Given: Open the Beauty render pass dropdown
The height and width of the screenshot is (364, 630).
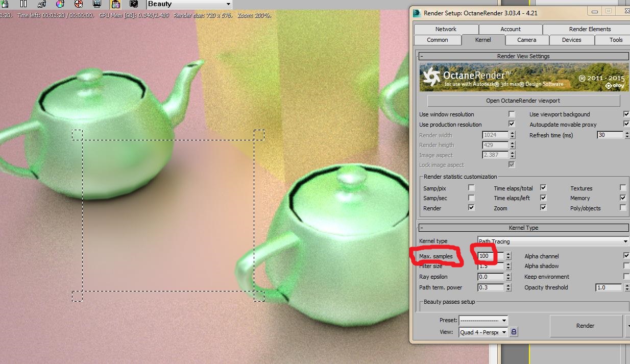Looking at the screenshot, I should point(189,4).
